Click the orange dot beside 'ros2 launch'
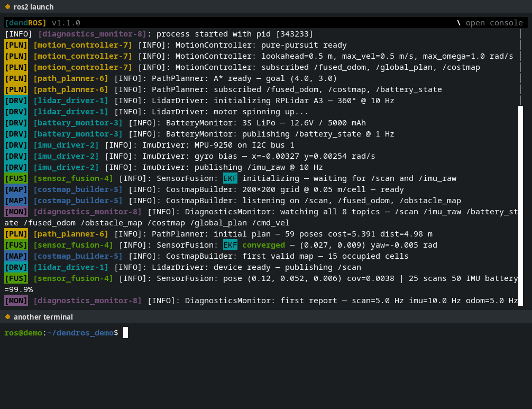Screen dimensions: 532x409 click(7, 6)
